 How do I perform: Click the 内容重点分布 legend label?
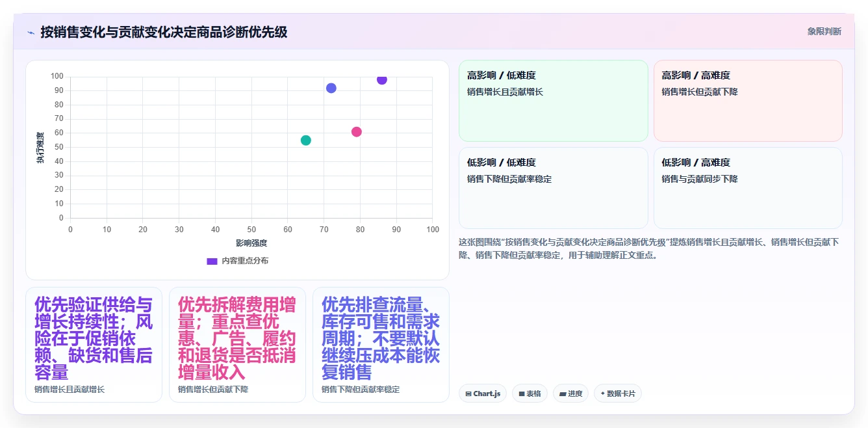245,261
